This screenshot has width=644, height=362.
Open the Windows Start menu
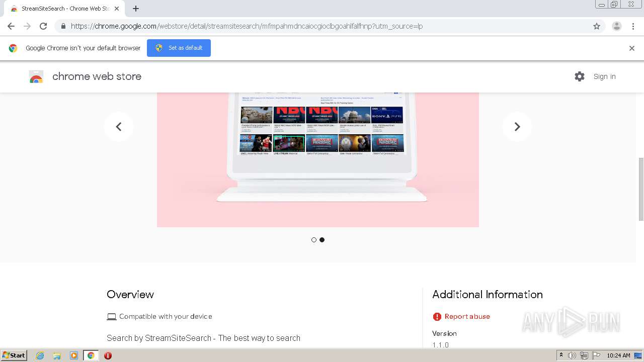(14, 355)
